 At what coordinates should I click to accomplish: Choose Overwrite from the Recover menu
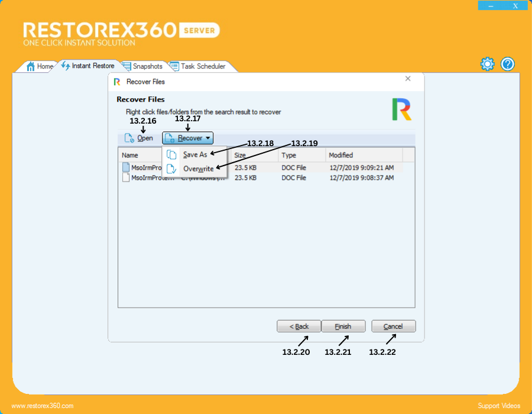tap(194, 169)
